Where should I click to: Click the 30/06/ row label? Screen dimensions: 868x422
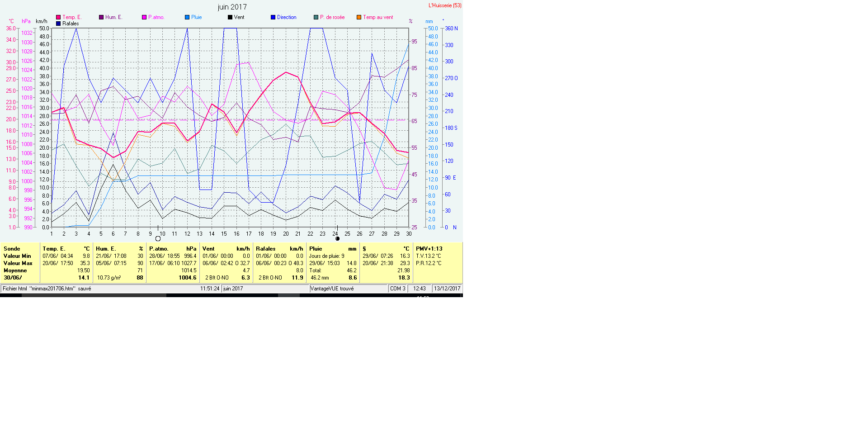pyautogui.click(x=13, y=278)
